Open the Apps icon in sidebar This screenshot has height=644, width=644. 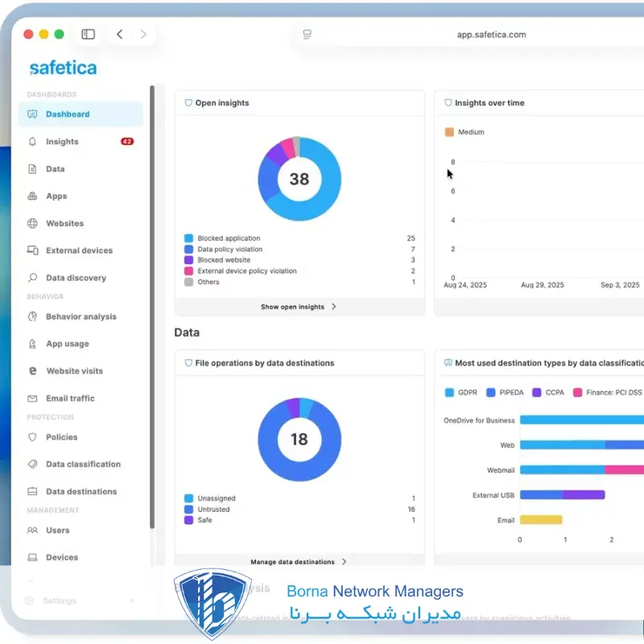pos(32,196)
